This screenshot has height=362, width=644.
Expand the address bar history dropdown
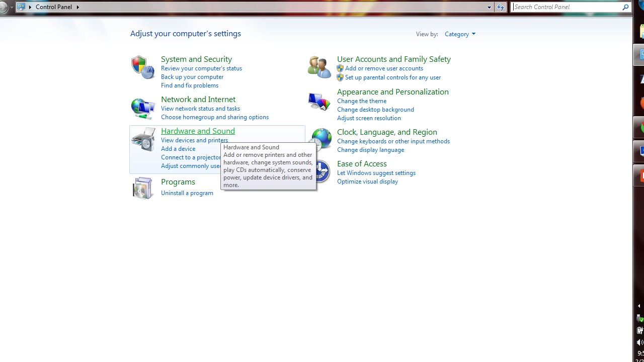pyautogui.click(x=489, y=7)
